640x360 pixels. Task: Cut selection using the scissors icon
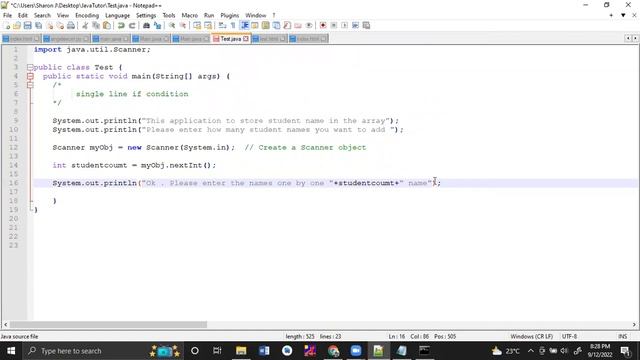coord(84,25)
